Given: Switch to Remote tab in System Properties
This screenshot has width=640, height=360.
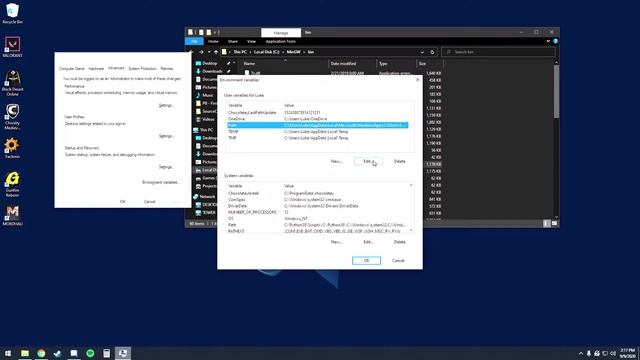Looking at the screenshot, I should tap(167, 69).
